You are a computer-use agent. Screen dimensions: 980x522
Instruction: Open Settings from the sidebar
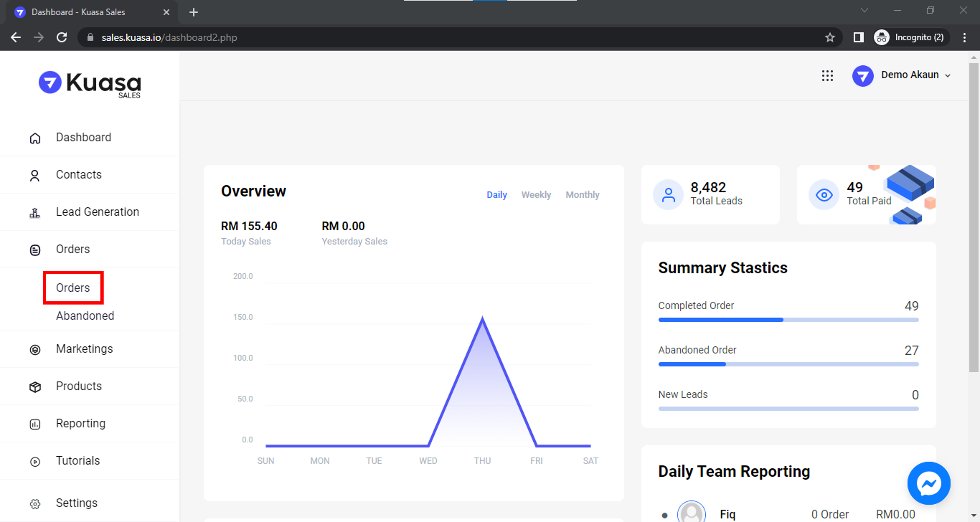[x=76, y=503]
